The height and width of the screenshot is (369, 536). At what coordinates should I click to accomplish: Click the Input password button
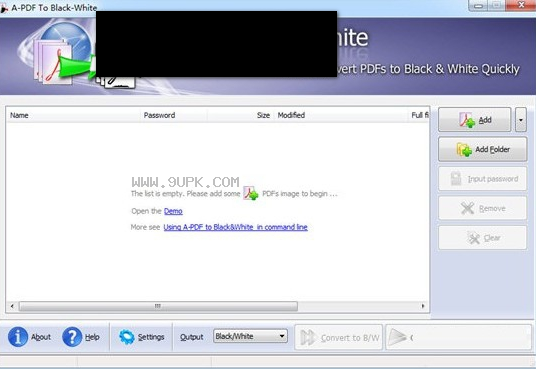[x=482, y=179]
